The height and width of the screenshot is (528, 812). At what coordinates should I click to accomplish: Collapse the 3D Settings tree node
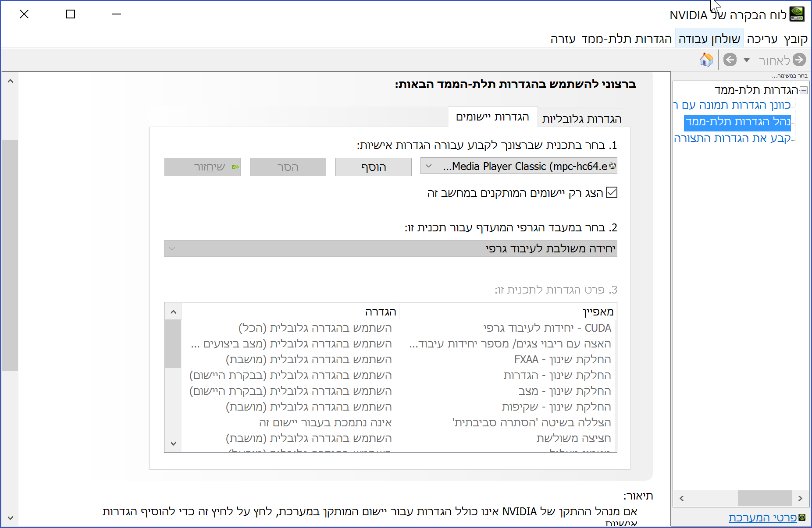(804, 90)
